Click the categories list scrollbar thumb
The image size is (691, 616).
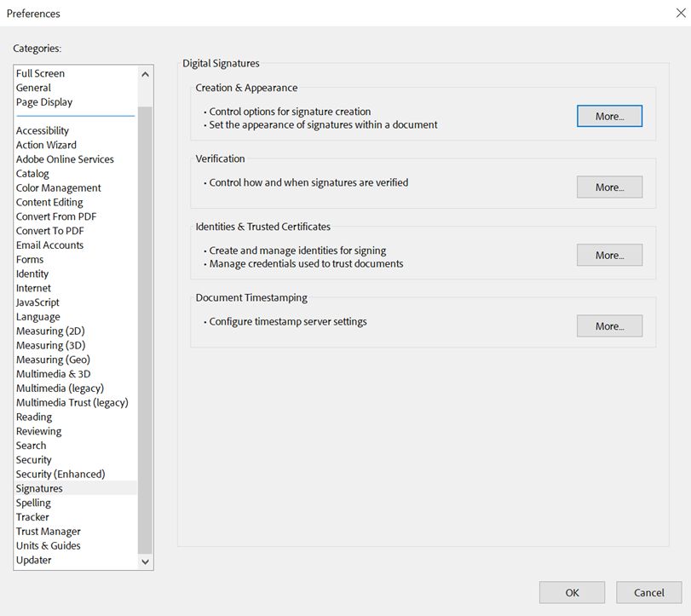point(145,330)
